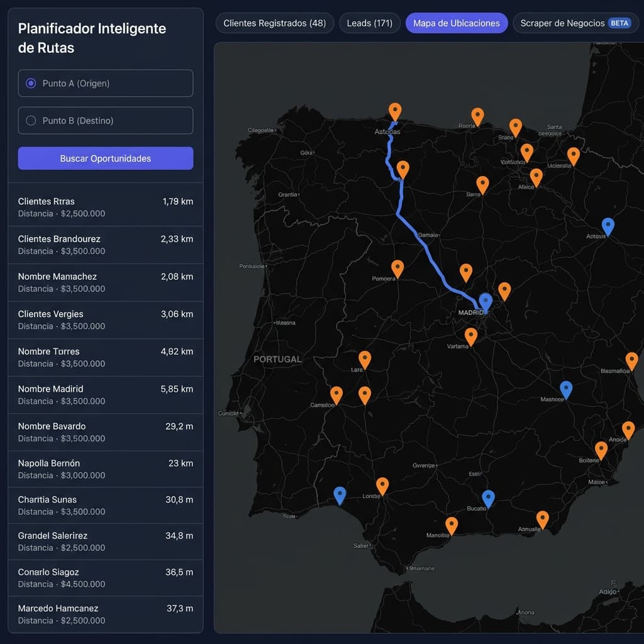The image size is (644, 644).
Task: Select the orange pin at Lontbe
Action: point(382,487)
